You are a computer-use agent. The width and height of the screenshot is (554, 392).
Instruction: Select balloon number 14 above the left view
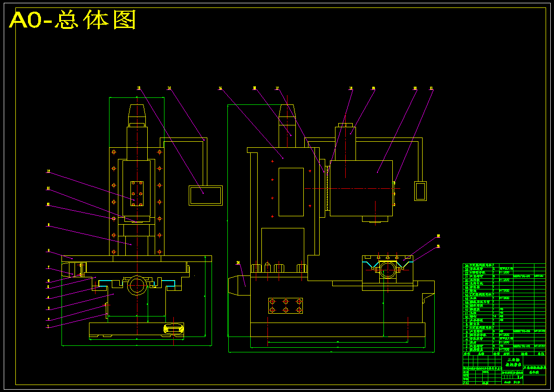pos(169,88)
